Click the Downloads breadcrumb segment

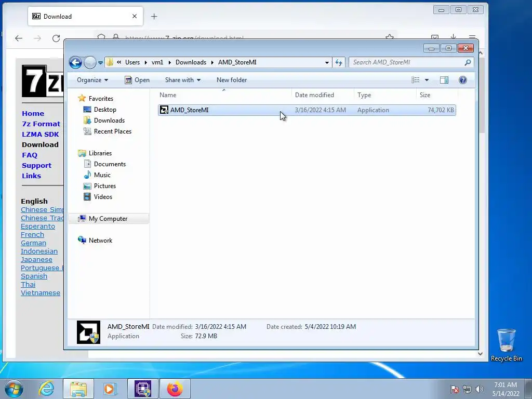click(191, 62)
